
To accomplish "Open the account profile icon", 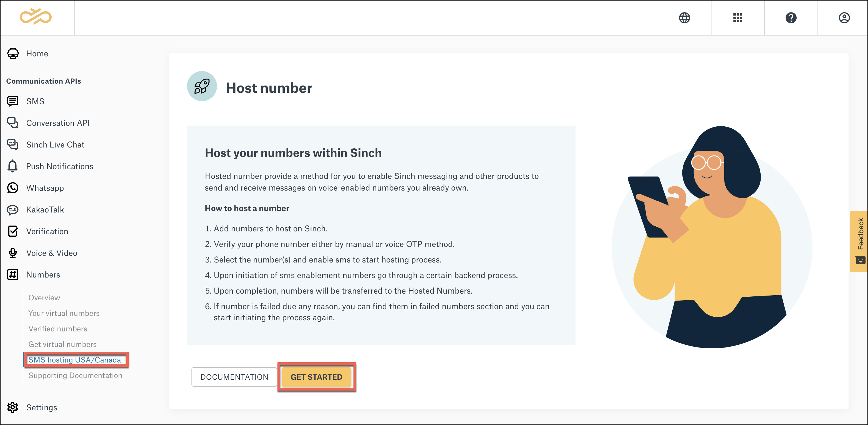I will (x=844, y=18).
